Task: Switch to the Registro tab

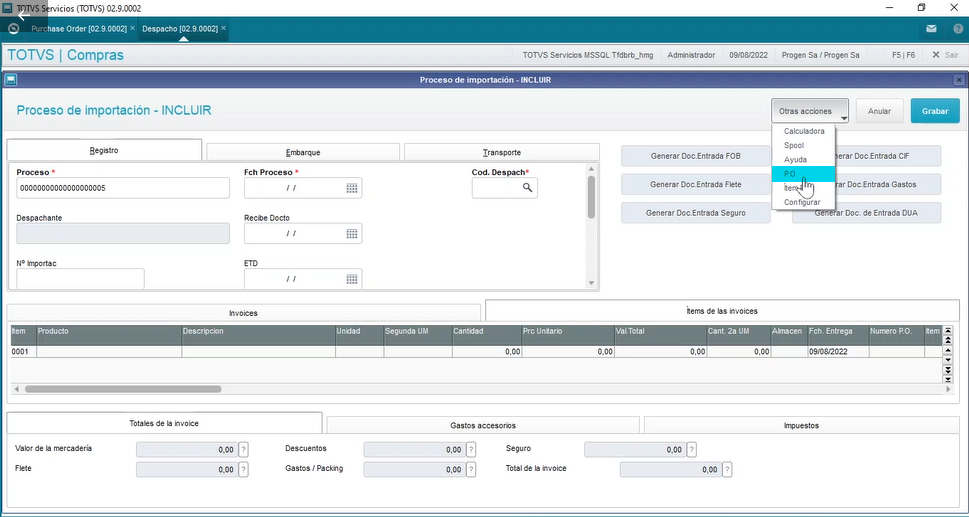Action: coord(104,150)
